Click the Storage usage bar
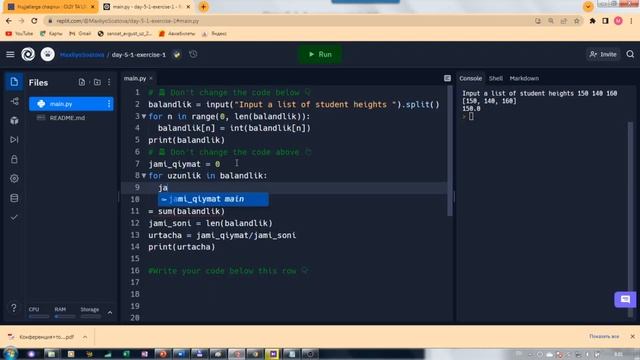This screenshot has height=360, width=640. tap(90, 316)
